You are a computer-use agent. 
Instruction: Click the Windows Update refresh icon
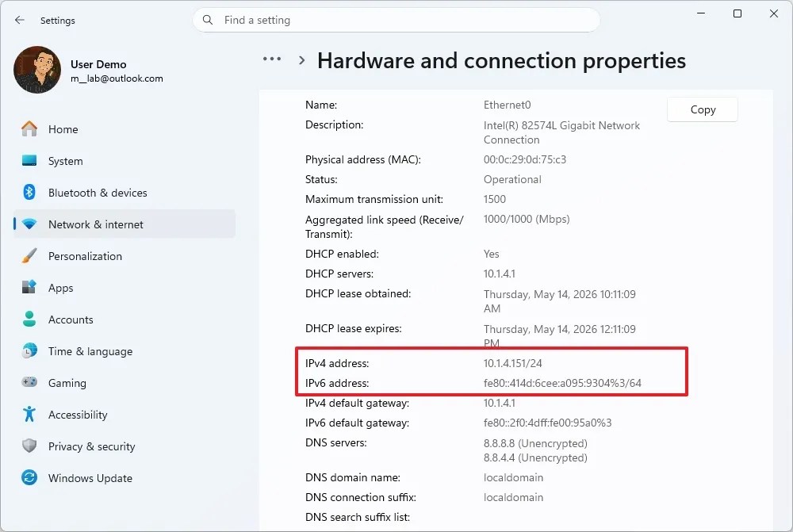[x=29, y=477]
